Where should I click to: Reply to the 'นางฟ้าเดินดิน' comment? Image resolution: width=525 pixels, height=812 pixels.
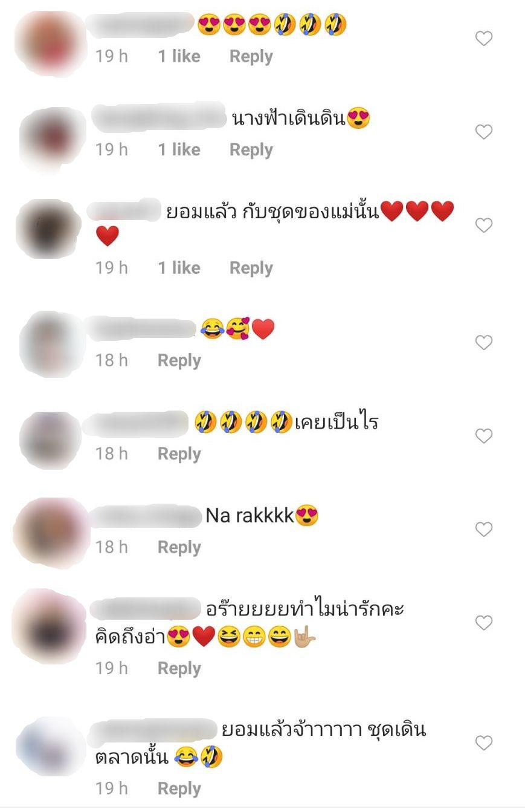tap(251, 150)
